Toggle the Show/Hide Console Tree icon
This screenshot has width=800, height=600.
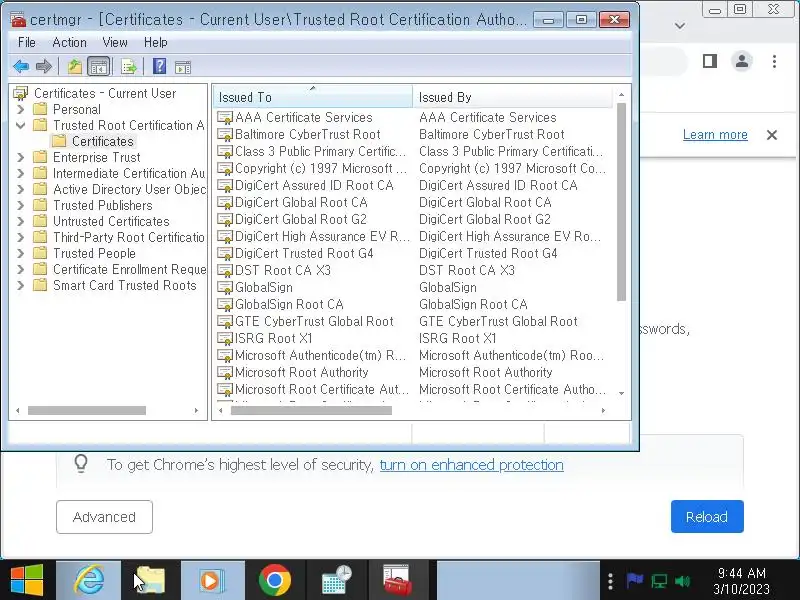click(x=98, y=66)
